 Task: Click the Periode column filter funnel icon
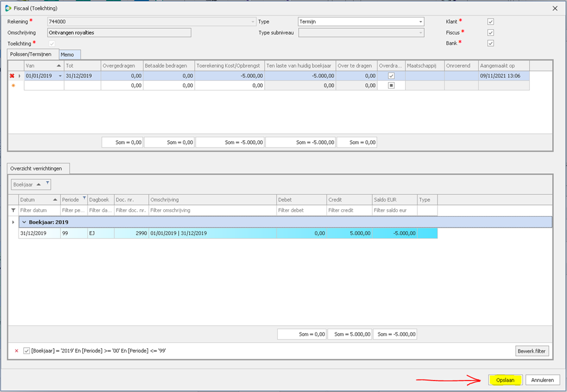tap(84, 199)
